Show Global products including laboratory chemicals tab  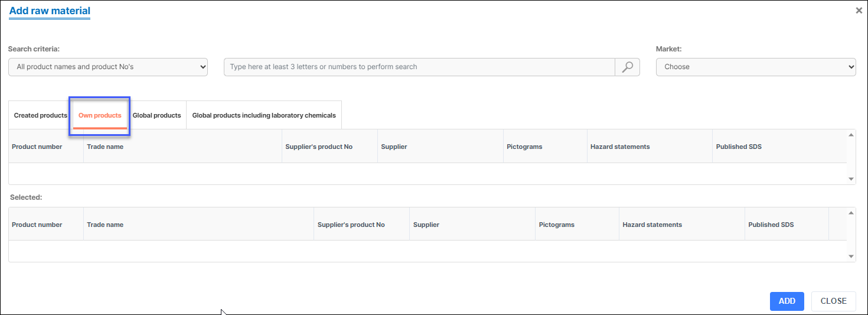coord(264,115)
